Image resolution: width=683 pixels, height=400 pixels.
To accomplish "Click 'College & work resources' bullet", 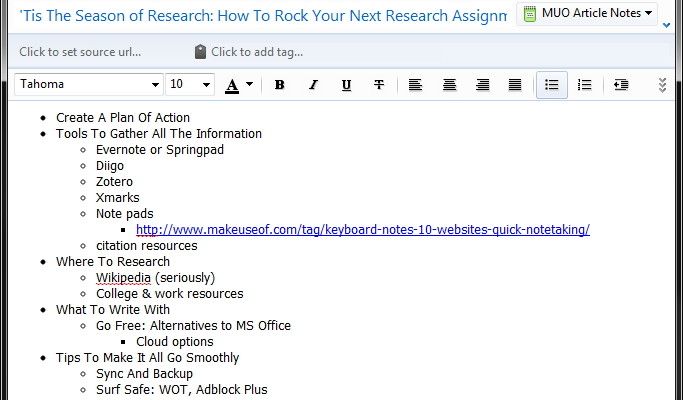I will (169, 294).
